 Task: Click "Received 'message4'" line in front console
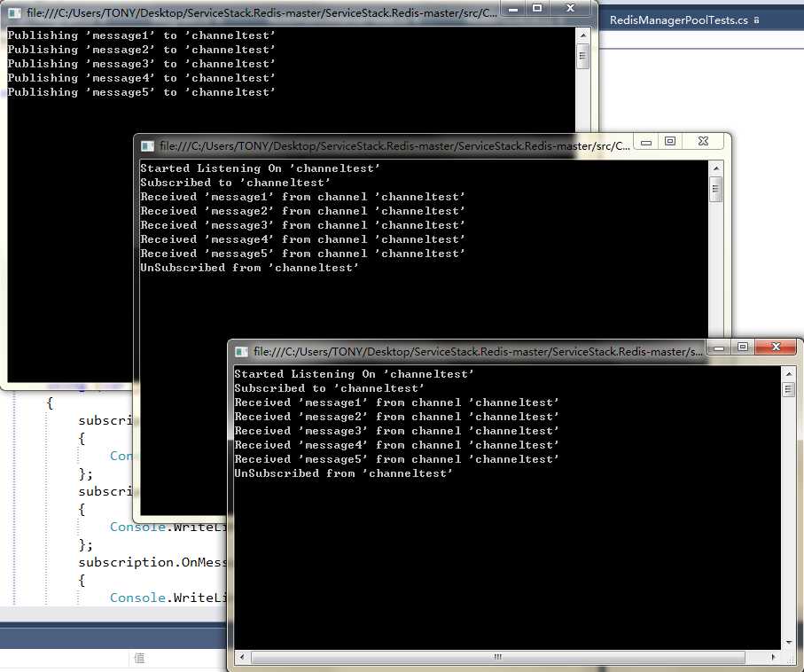pyautogui.click(x=396, y=445)
